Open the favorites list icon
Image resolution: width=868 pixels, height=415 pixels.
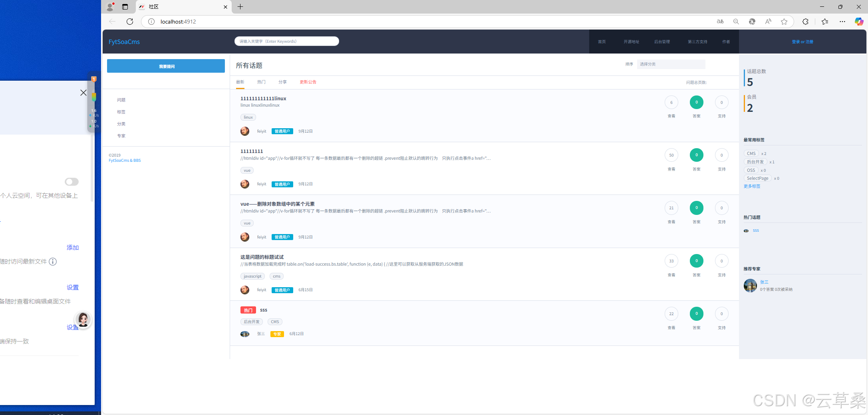pos(825,22)
